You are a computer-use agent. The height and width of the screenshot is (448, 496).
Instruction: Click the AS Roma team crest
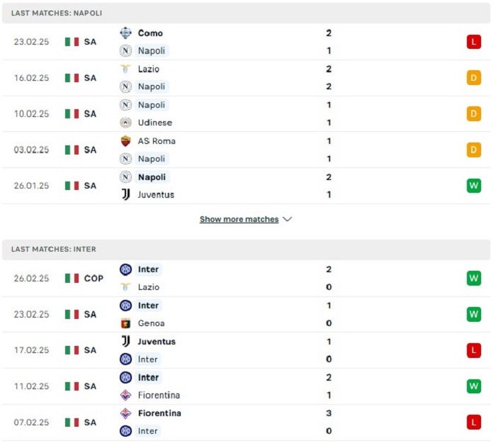125,140
